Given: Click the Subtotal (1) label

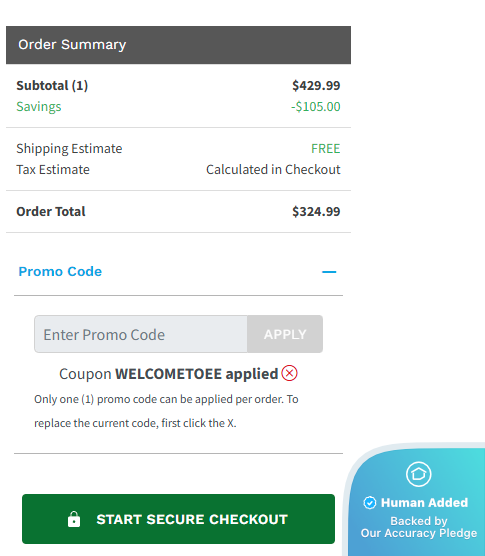Looking at the screenshot, I should point(52,86).
